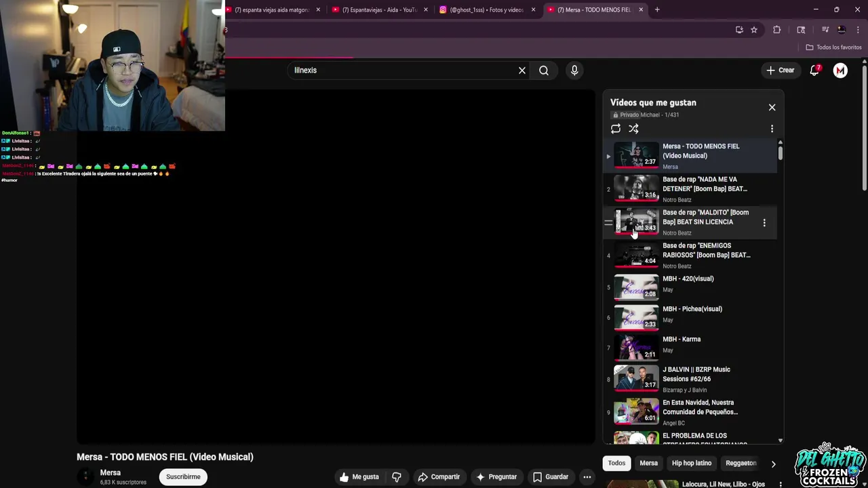Screen dimensions: 868x488
Task: Click the Notro Beatz channel under MALDITO
Action: tap(677, 233)
